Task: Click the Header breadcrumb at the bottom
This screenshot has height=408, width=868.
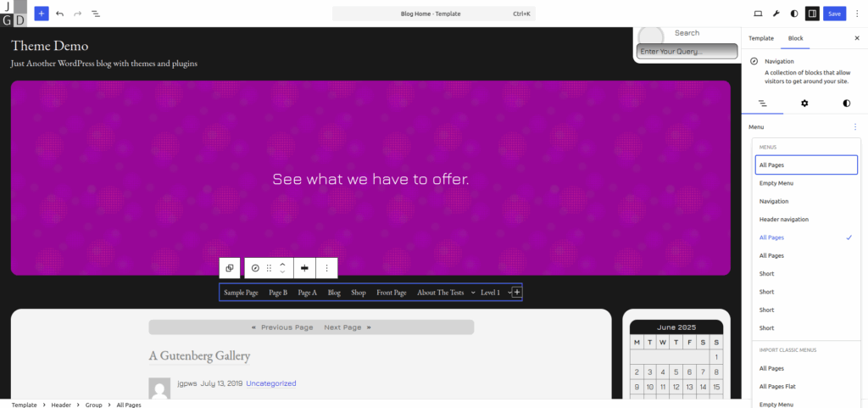Action: 61,405
